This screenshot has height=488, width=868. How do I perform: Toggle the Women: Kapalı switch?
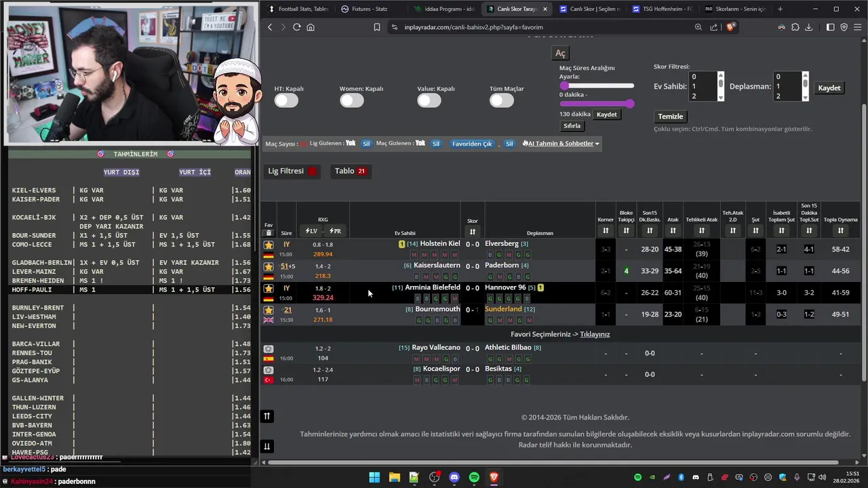tap(352, 100)
